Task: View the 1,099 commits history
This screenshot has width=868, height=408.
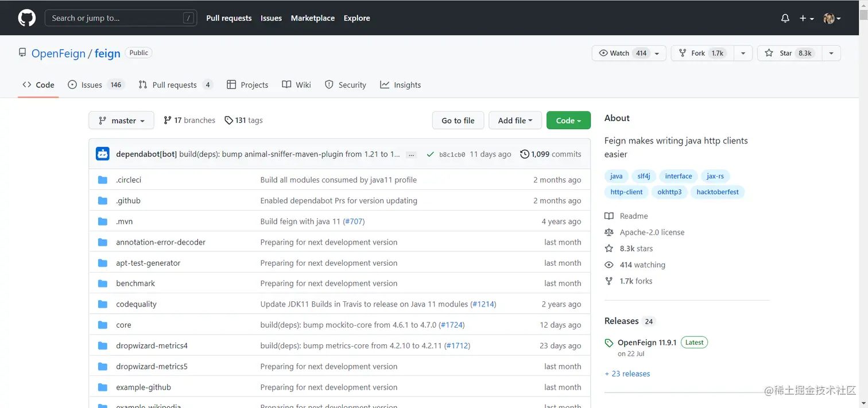Action: tap(551, 154)
